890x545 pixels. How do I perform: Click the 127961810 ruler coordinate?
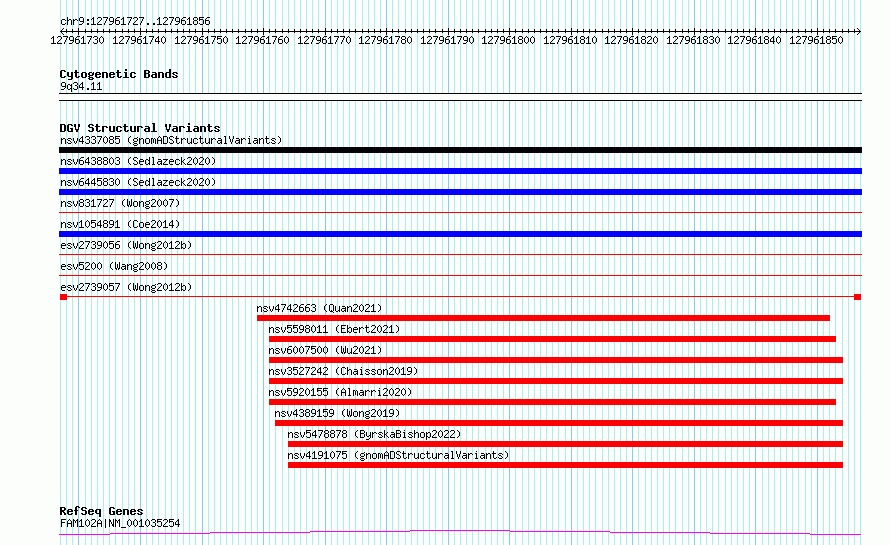click(570, 40)
